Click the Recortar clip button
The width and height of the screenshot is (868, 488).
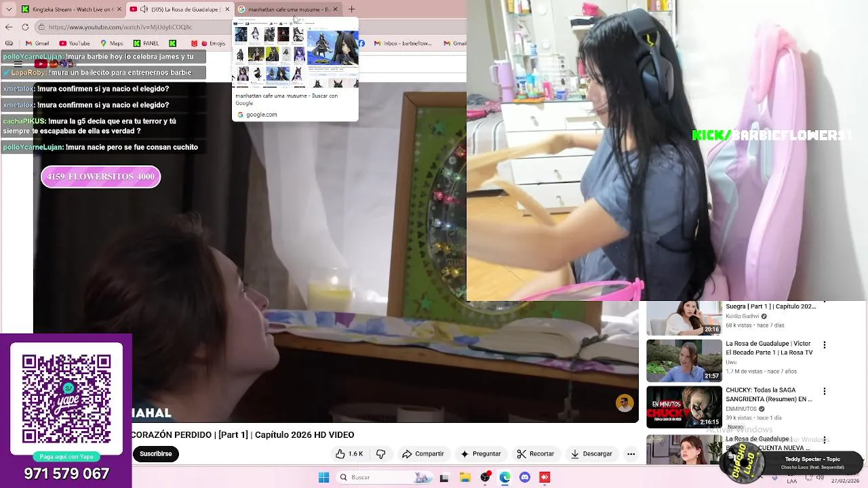536,454
